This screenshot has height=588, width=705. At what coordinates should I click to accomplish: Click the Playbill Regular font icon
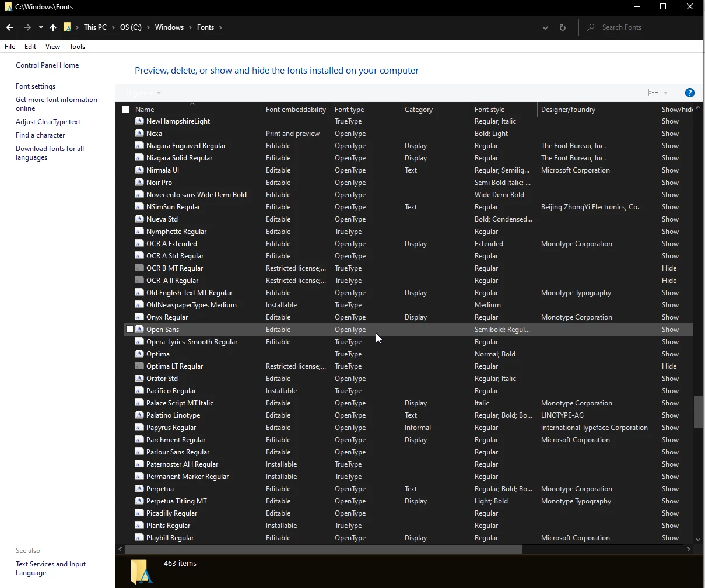(x=139, y=538)
